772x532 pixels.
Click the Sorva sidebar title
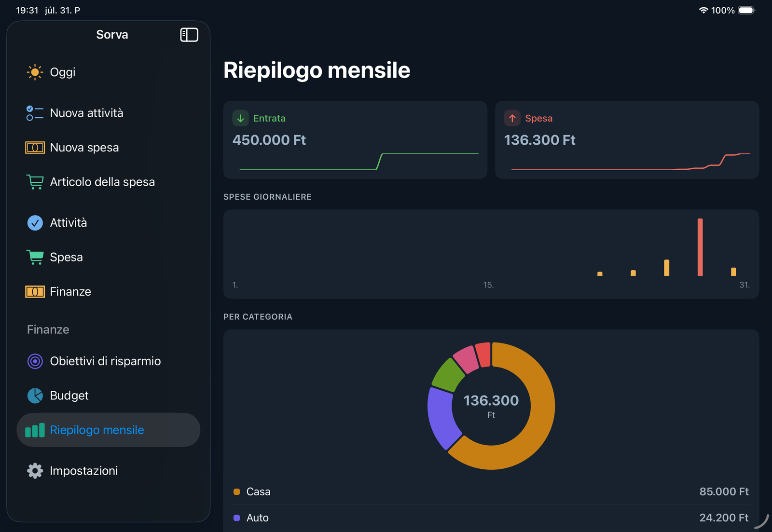(112, 35)
